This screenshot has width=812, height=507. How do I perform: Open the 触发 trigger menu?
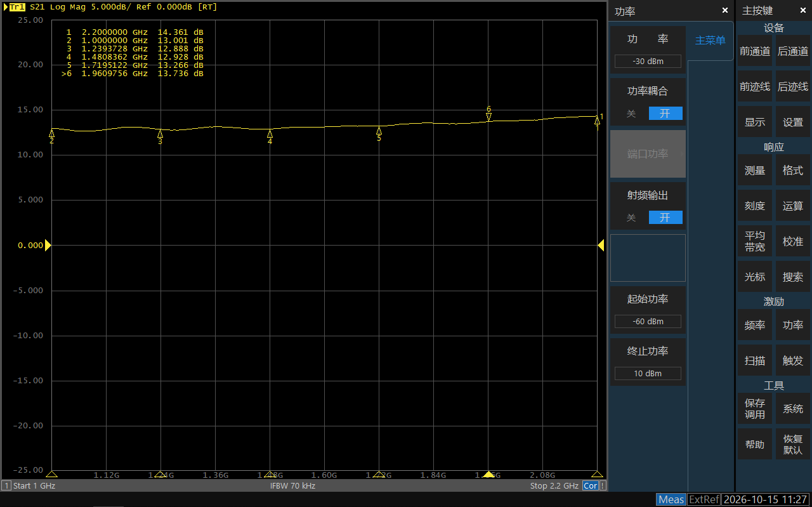[x=793, y=361]
